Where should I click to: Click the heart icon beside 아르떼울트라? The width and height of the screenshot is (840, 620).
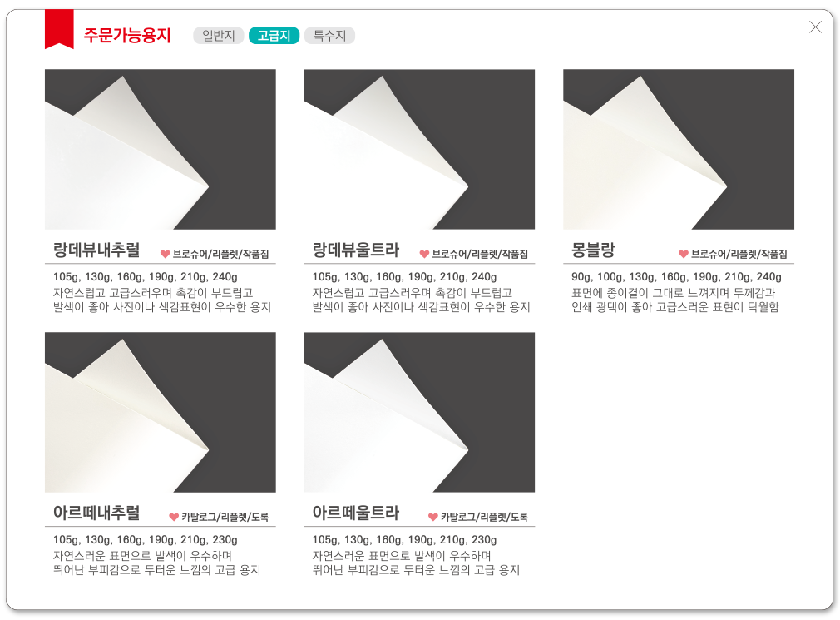(432, 517)
